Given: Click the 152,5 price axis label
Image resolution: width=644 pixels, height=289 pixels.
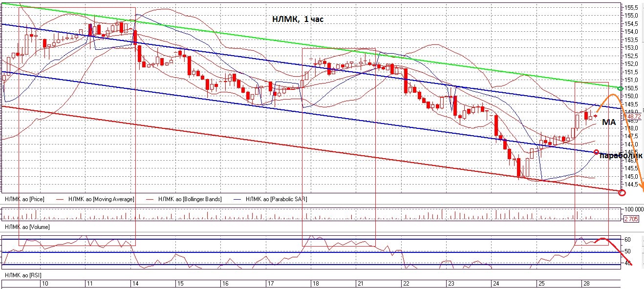Looking at the screenshot, I should coord(632,56).
